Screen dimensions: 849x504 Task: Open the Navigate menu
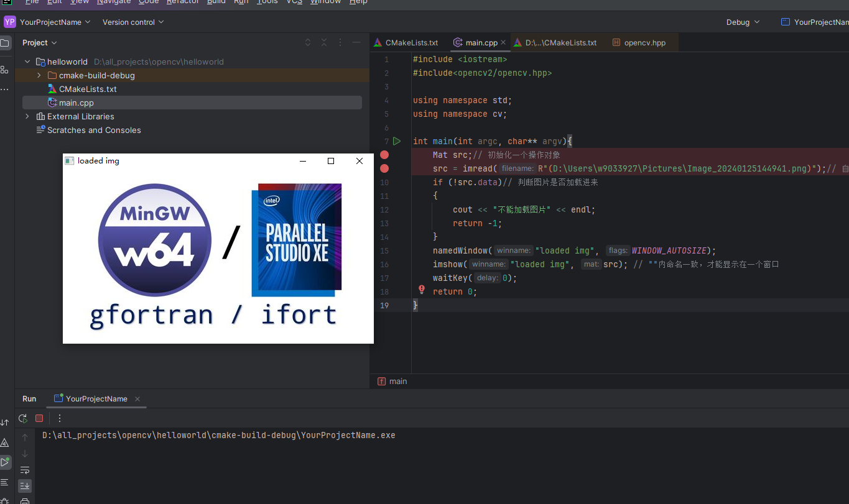pos(114,2)
